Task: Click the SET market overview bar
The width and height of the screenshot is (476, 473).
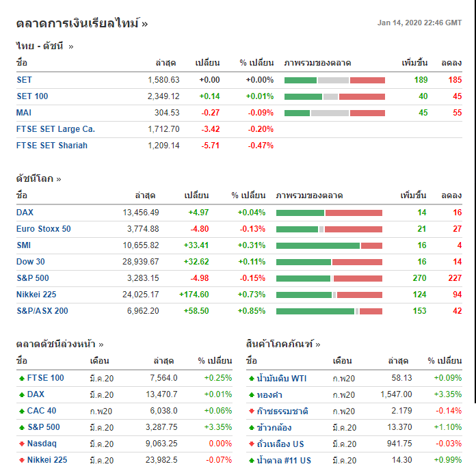Action: (x=334, y=80)
